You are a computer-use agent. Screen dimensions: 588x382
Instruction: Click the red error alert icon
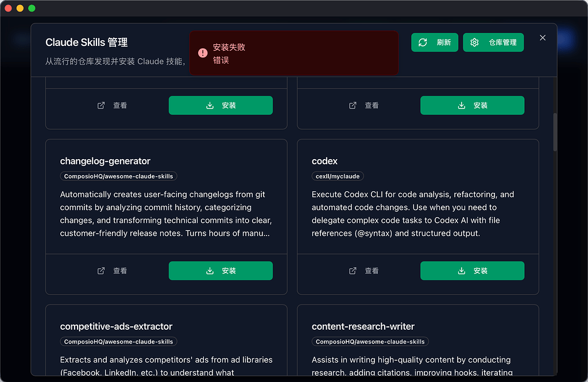pyautogui.click(x=203, y=53)
